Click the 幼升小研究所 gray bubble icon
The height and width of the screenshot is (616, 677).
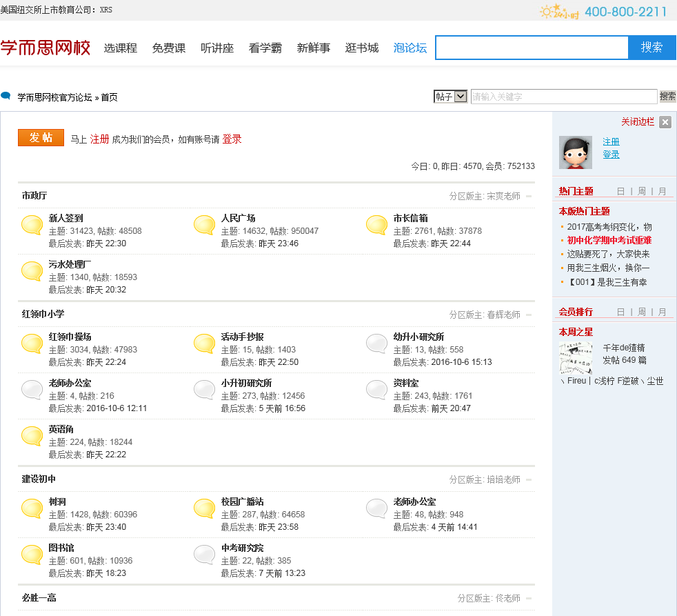[376, 344]
